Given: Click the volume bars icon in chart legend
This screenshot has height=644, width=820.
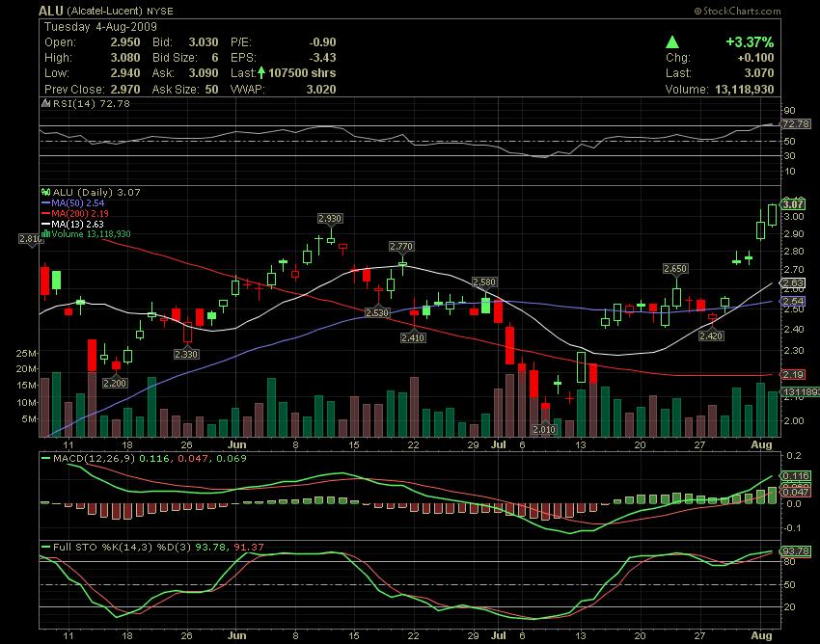Looking at the screenshot, I should (46, 233).
